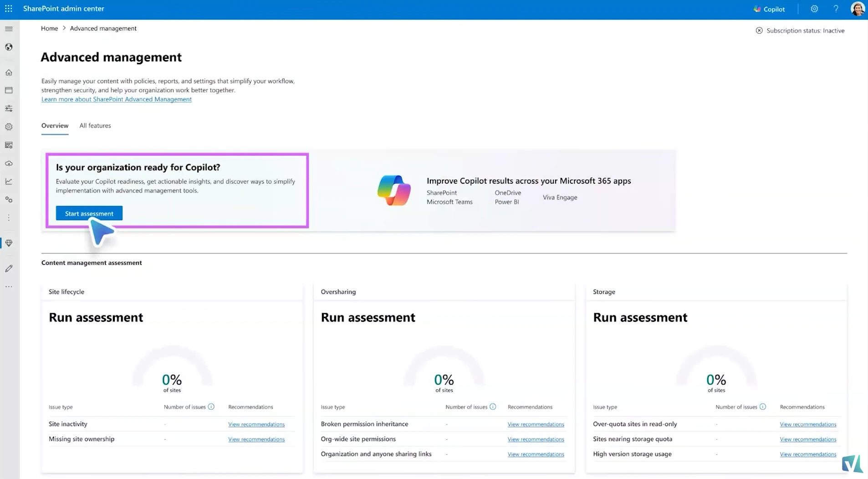Click the Start assessment button
The width and height of the screenshot is (868, 479).
point(89,213)
